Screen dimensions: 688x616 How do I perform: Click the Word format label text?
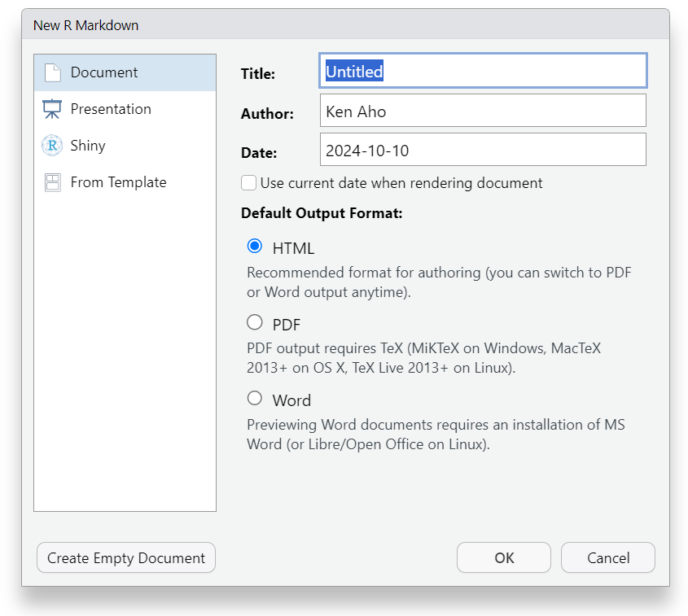(291, 400)
